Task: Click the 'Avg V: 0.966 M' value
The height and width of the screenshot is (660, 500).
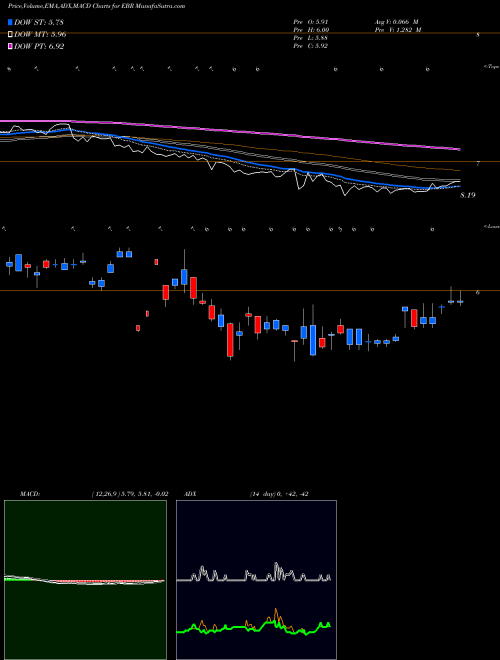Action: coord(396,22)
